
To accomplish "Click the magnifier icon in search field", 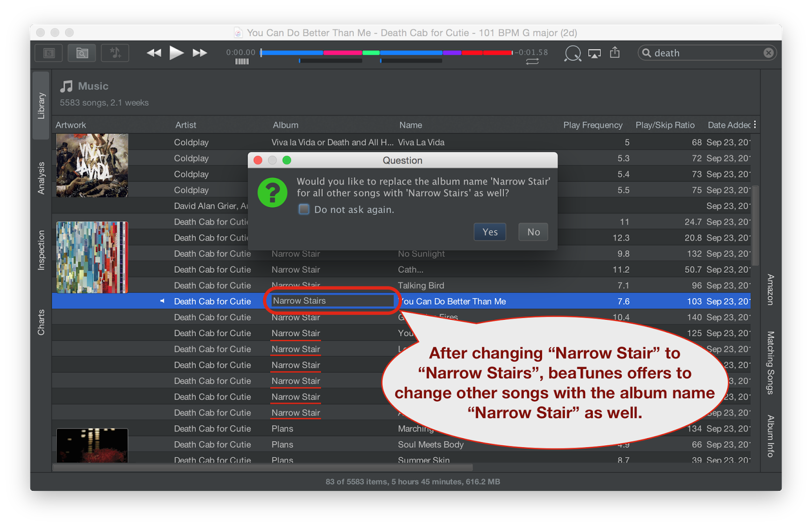I will pyautogui.click(x=647, y=53).
